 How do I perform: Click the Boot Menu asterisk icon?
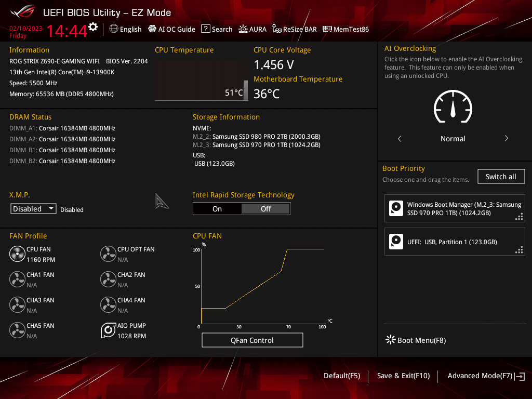pos(391,340)
